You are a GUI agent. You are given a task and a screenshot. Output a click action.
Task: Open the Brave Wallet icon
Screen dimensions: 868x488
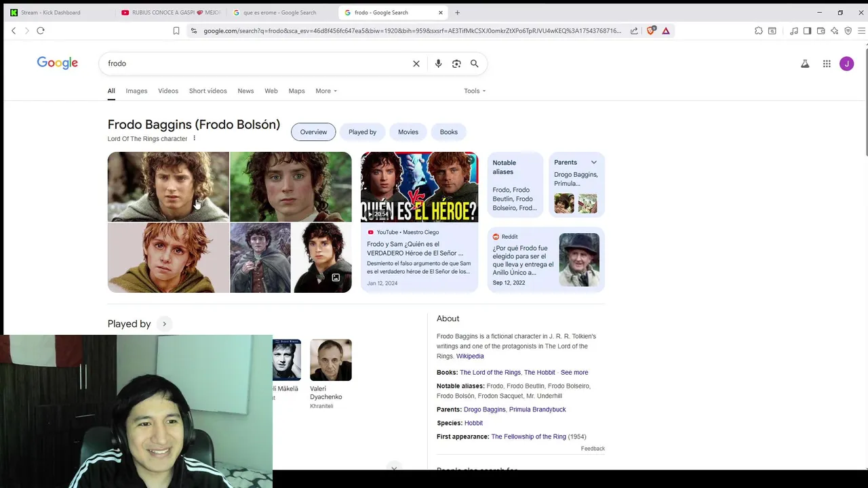821,30
